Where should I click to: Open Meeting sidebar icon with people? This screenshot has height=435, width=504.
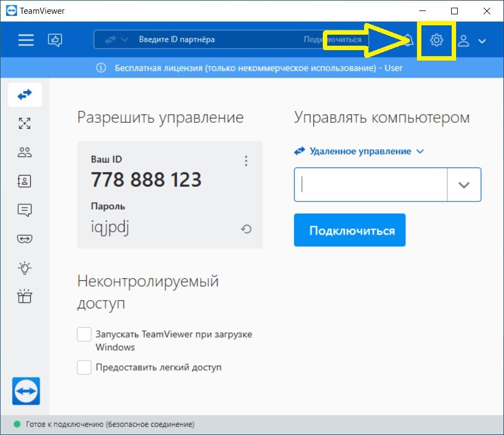tap(25, 152)
